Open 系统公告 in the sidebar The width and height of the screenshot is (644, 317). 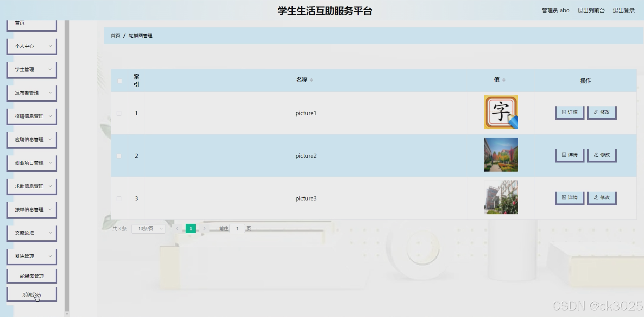pyautogui.click(x=32, y=294)
